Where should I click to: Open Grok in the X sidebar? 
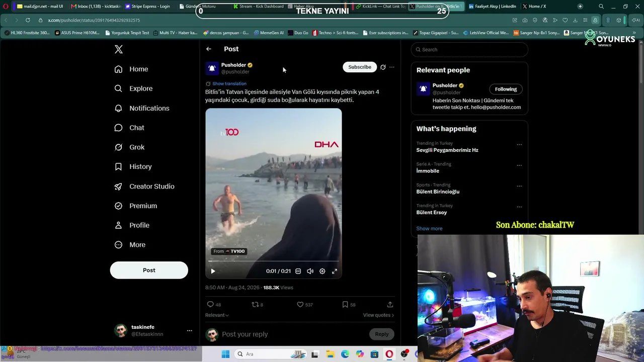click(129, 147)
